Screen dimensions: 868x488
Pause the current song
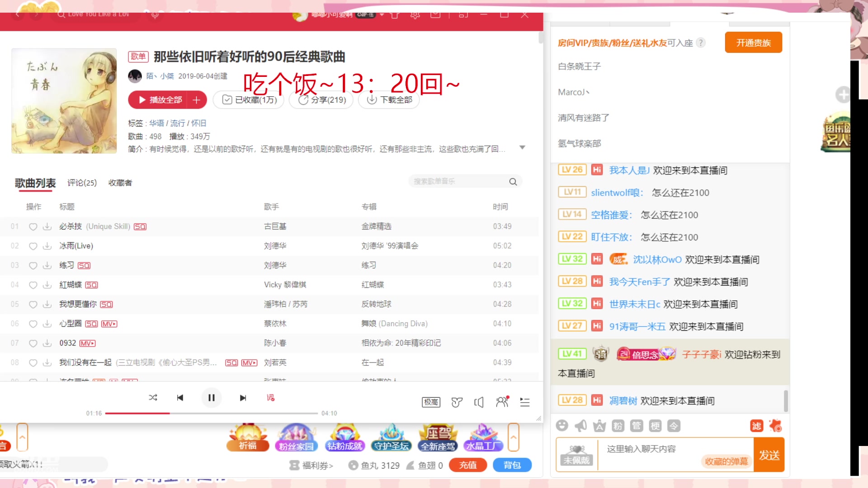211,398
